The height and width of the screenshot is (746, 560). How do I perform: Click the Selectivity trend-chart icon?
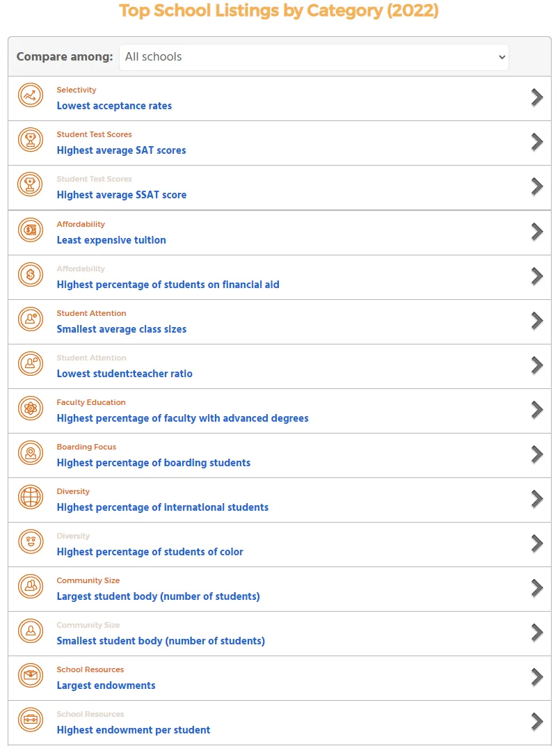30,97
